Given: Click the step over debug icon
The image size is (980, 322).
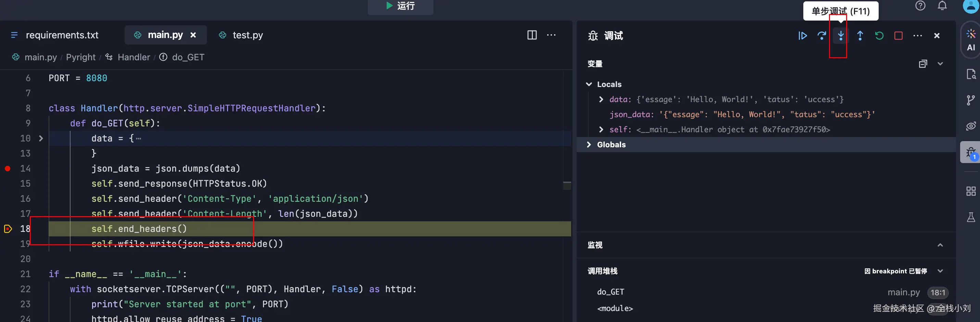Looking at the screenshot, I should click(x=821, y=36).
